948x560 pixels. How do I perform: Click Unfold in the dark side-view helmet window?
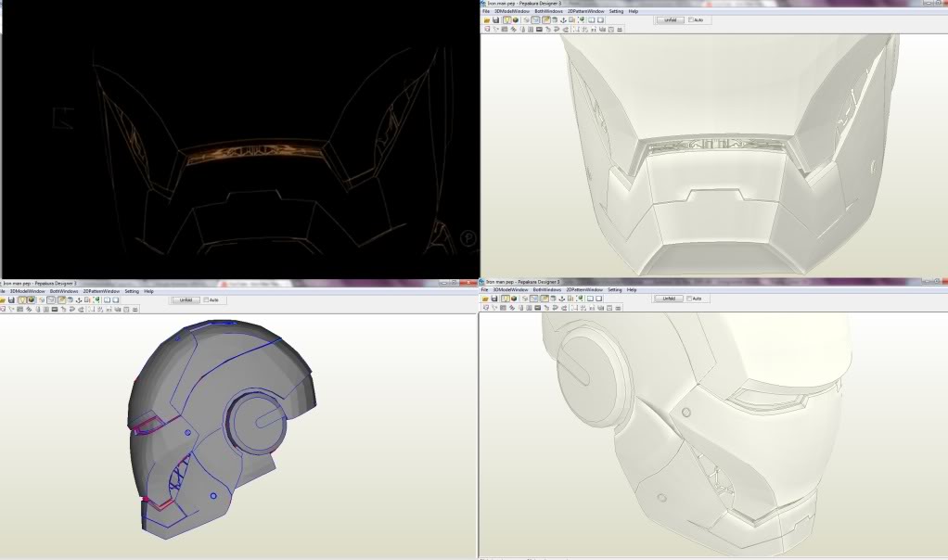pos(186,299)
